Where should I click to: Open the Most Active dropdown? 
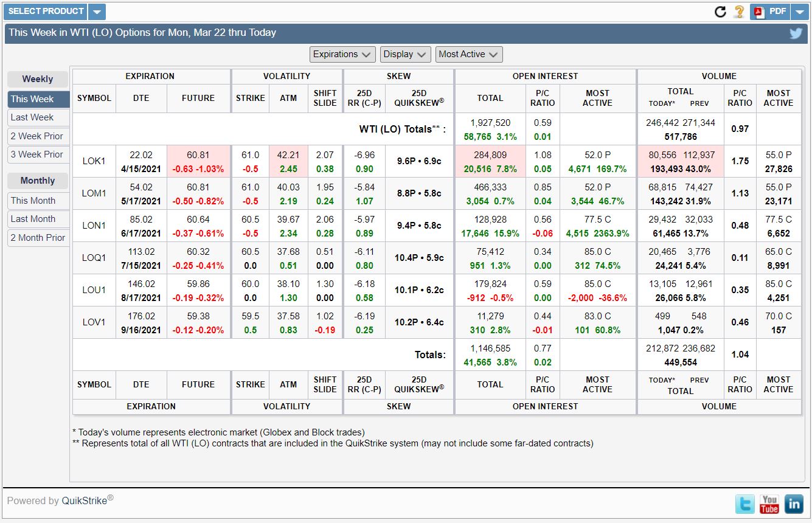tap(468, 54)
